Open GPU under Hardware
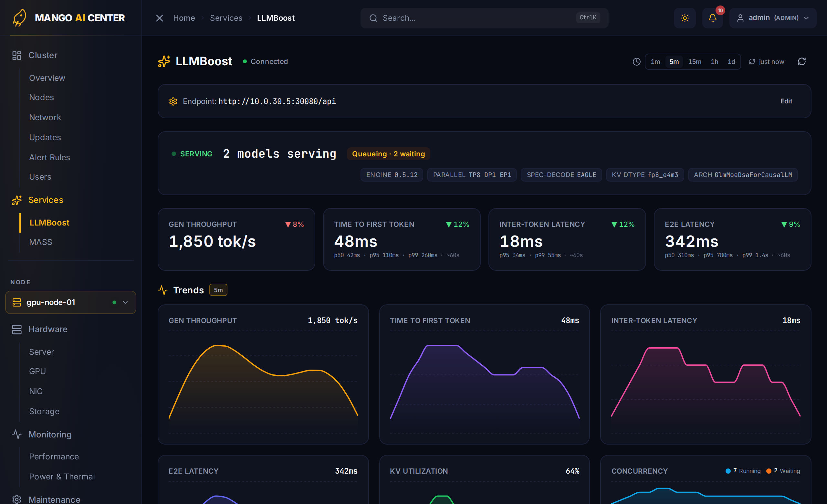Image resolution: width=827 pixels, height=504 pixels. [x=37, y=372]
